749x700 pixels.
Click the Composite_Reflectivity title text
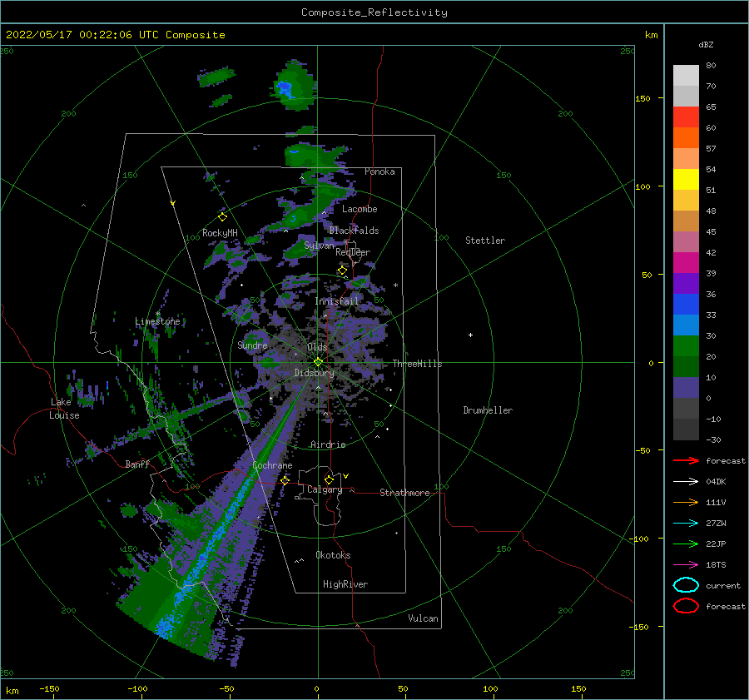374,12
